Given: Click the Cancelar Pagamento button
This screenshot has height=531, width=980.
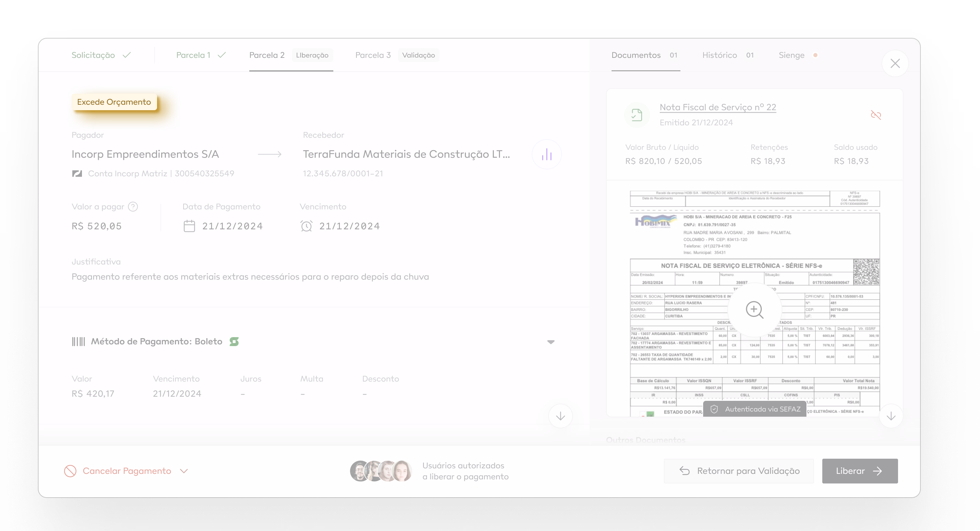Looking at the screenshot, I should click(126, 471).
